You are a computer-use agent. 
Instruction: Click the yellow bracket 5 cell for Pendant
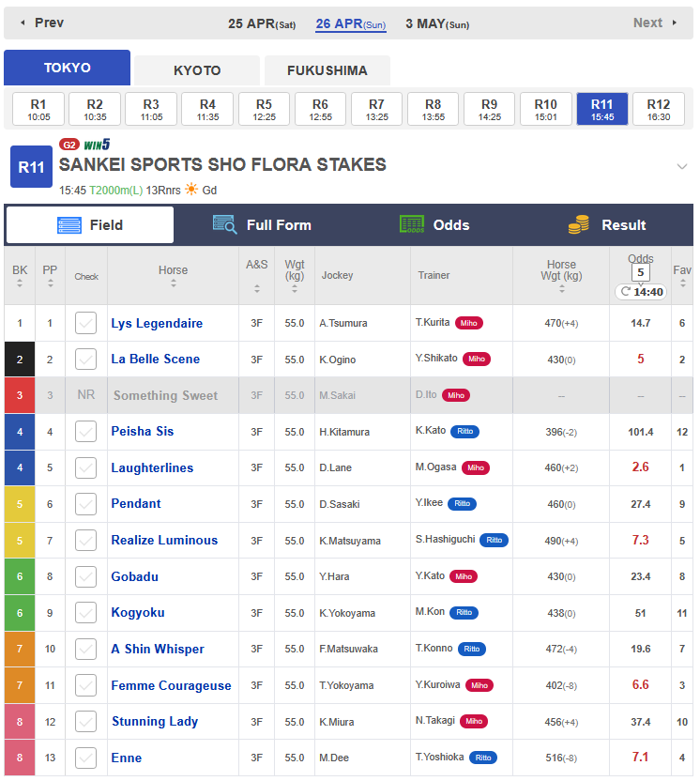[x=20, y=504]
